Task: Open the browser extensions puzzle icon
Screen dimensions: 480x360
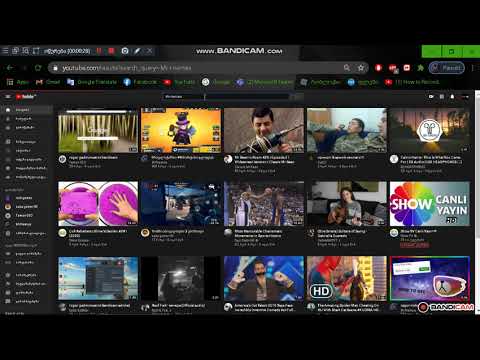Action: click(x=421, y=68)
